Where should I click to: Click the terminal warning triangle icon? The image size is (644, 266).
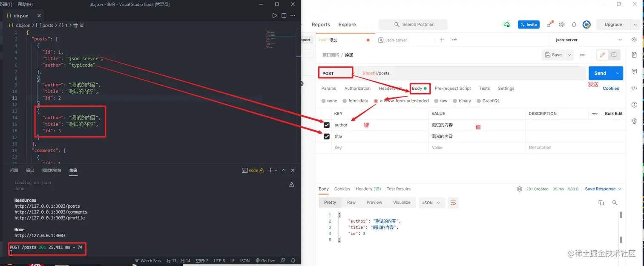point(292,184)
